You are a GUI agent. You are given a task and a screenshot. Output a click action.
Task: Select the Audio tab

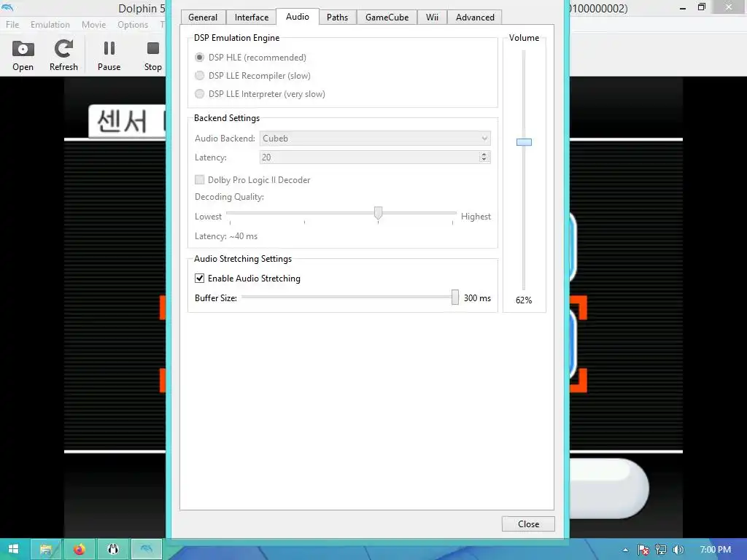(298, 16)
